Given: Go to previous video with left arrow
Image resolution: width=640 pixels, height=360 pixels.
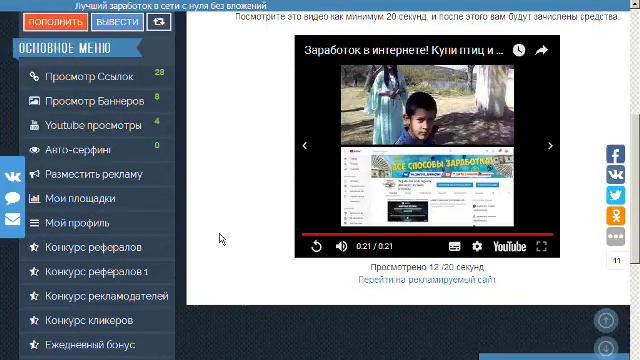Looking at the screenshot, I should [304, 146].
